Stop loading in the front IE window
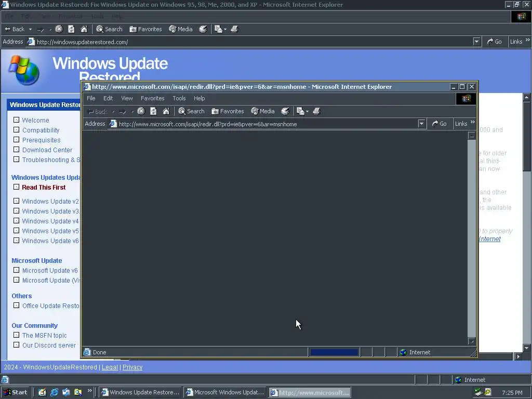Image resolution: width=532 pixels, height=399 pixels. pyautogui.click(x=141, y=111)
